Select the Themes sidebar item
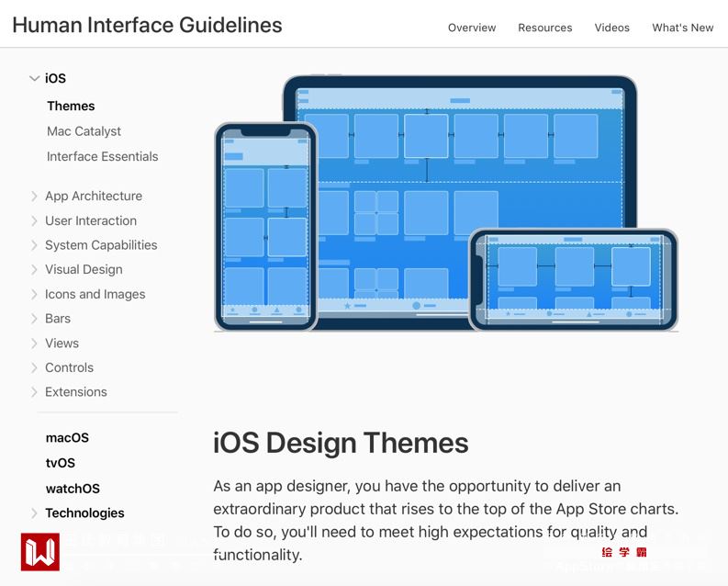Screen dimensions: 728x586 click(x=71, y=106)
